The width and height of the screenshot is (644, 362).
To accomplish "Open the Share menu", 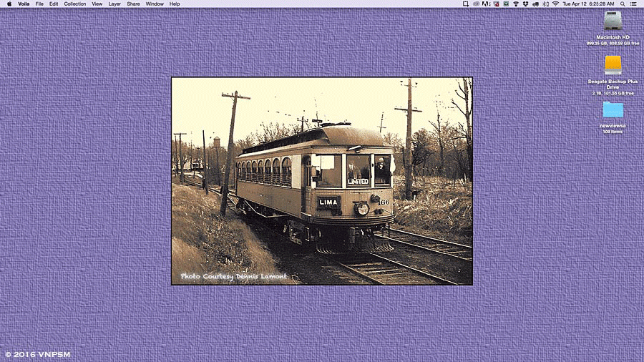I will 133,4.
